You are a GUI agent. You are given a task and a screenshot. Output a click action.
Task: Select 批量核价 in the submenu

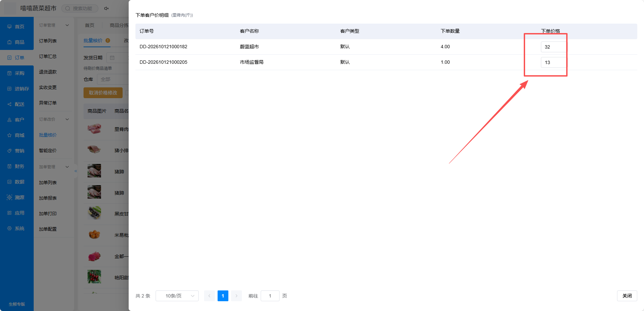tap(48, 135)
